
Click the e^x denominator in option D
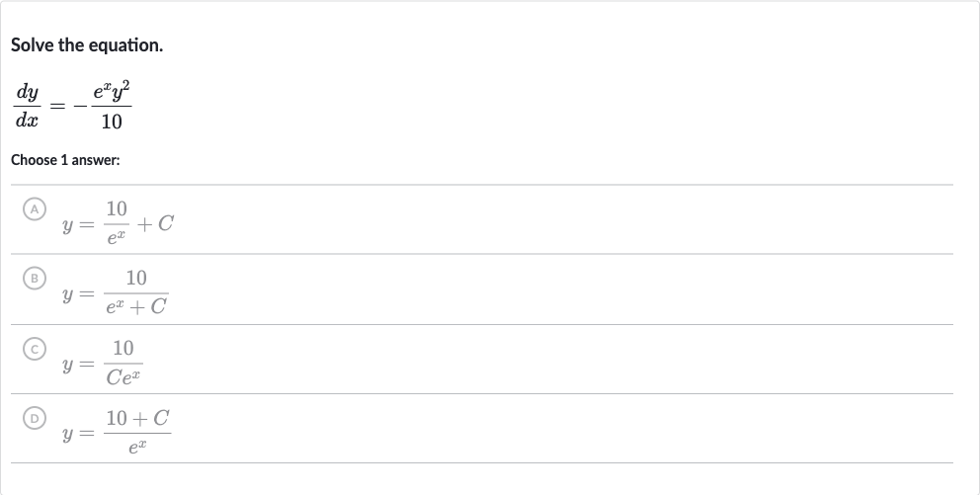[x=137, y=446]
